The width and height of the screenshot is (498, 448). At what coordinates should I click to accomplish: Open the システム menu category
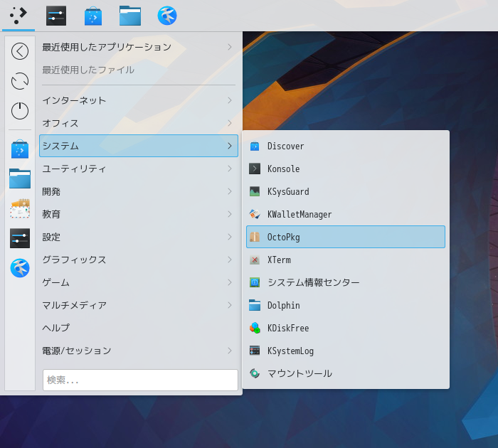click(x=139, y=146)
